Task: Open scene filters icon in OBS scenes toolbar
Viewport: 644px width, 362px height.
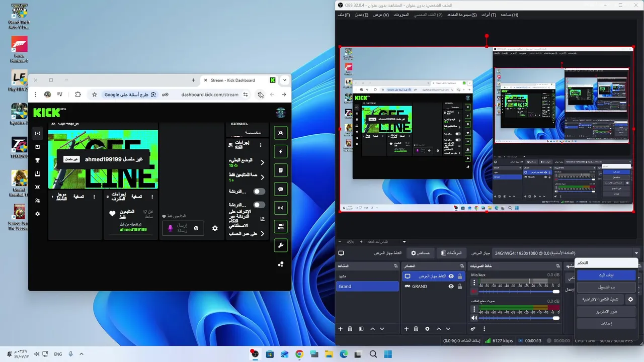Action: (361, 329)
